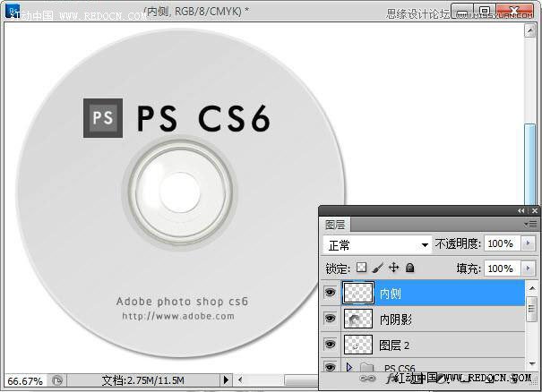Click the layers list scroll down arrow
The height and width of the screenshot is (392, 542).
[532, 363]
